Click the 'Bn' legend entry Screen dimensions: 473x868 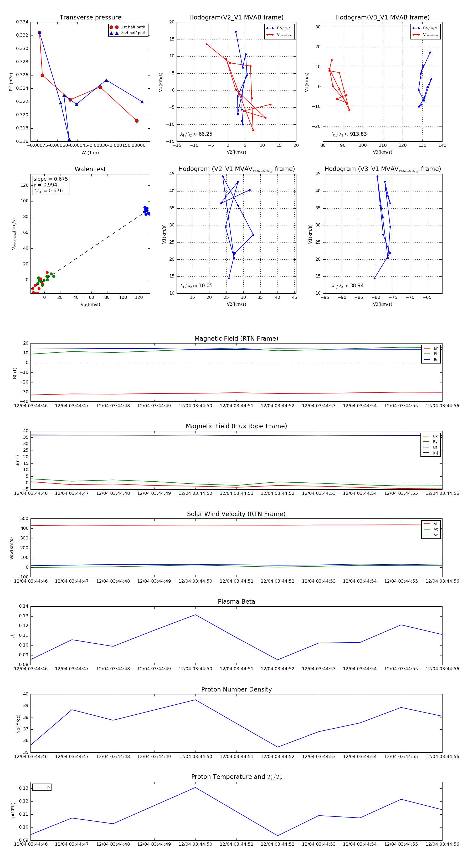[431, 360]
